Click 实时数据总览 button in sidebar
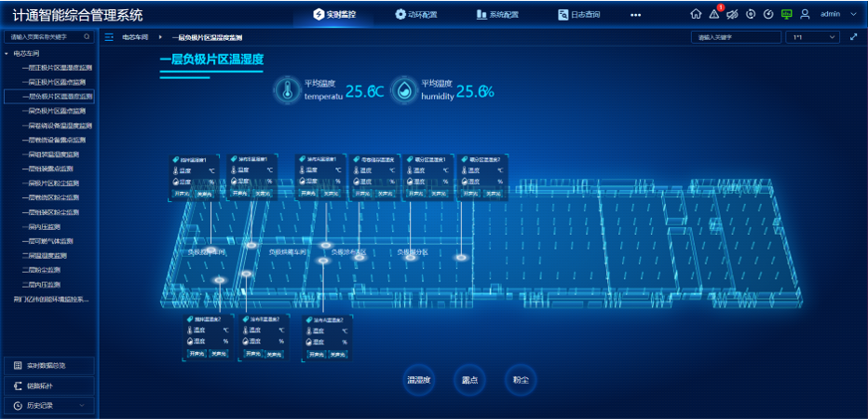868x419 pixels. pos(48,365)
